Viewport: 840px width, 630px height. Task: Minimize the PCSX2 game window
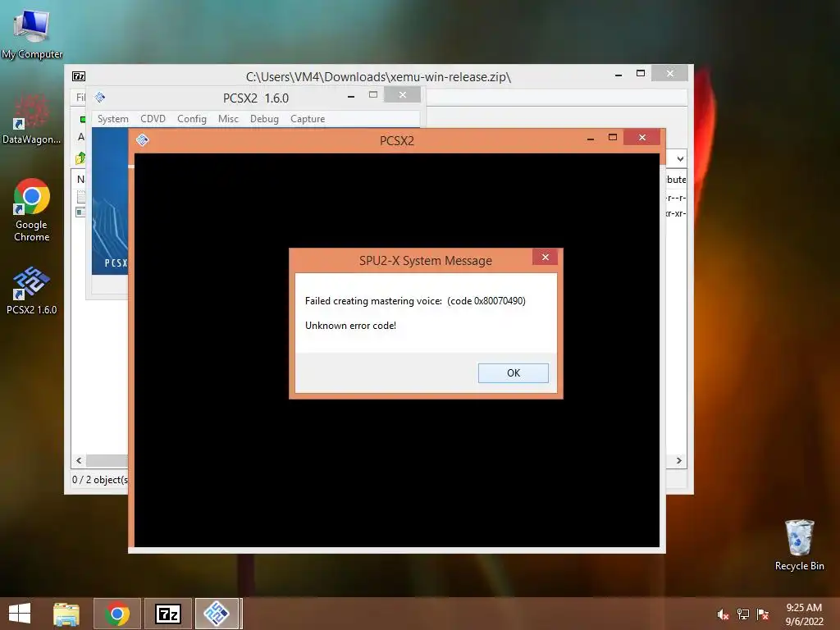coord(591,139)
